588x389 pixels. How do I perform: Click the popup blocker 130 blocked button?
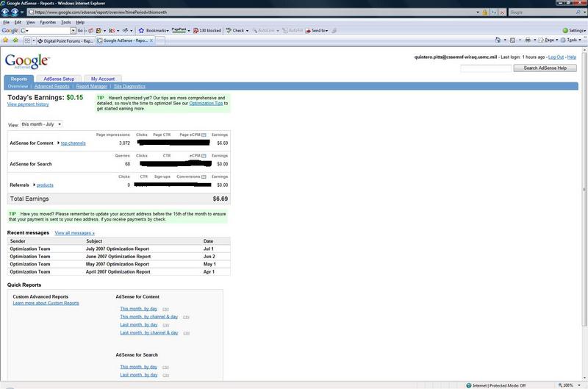[207, 30]
